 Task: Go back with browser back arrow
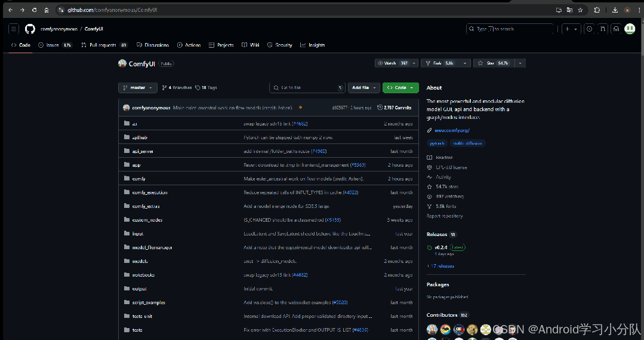(x=10, y=10)
